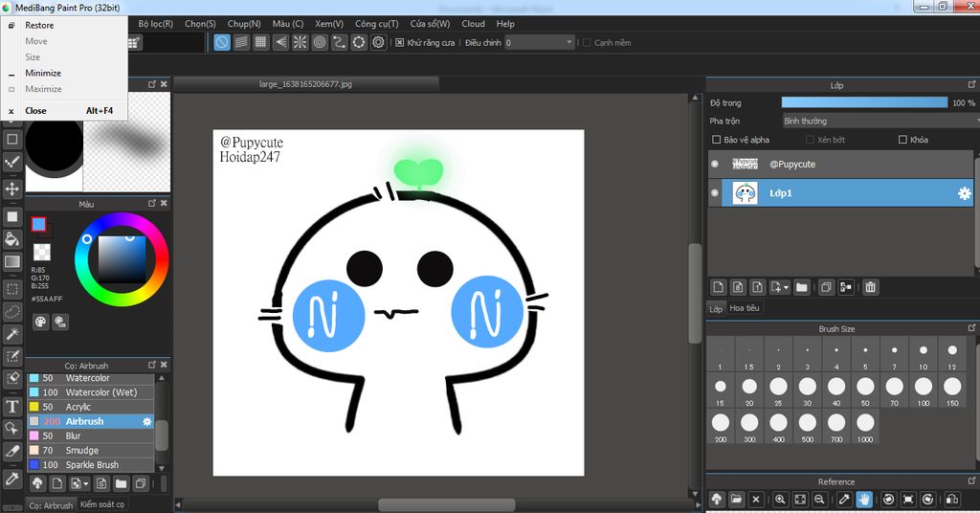Select the Move tool
The height and width of the screenshot is (513, 980).
point(11,189)
